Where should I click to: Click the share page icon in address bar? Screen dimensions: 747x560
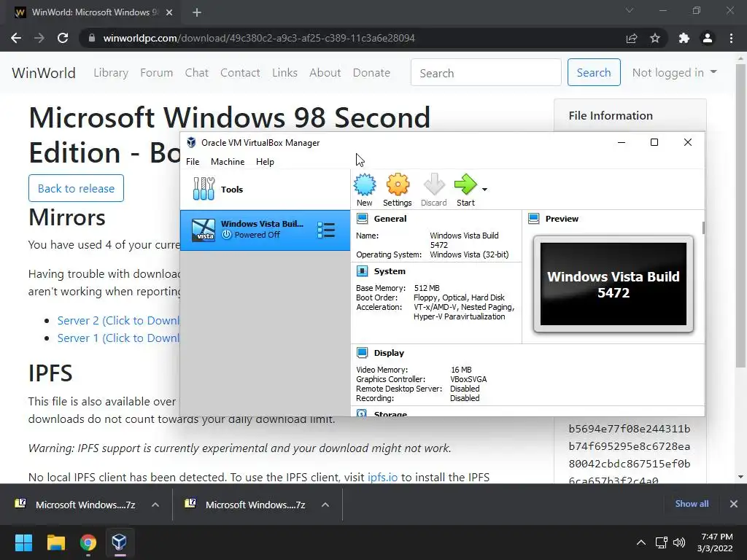click(x=632, y=38)
